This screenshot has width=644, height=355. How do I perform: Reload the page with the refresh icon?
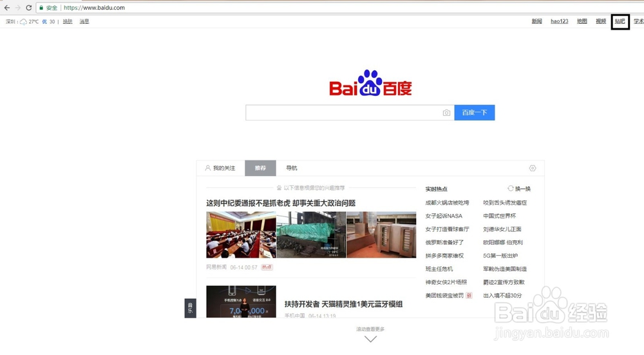[29, 8]
